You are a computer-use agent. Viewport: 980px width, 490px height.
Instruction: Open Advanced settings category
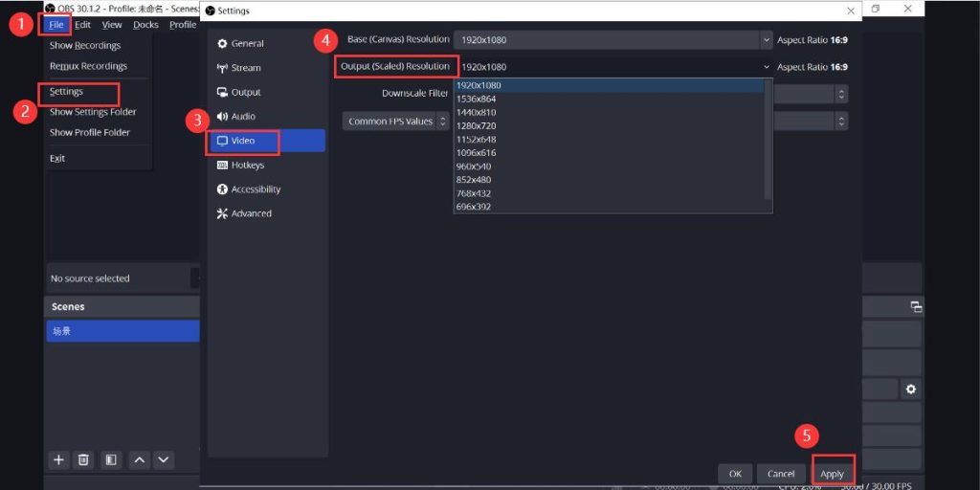267,213
